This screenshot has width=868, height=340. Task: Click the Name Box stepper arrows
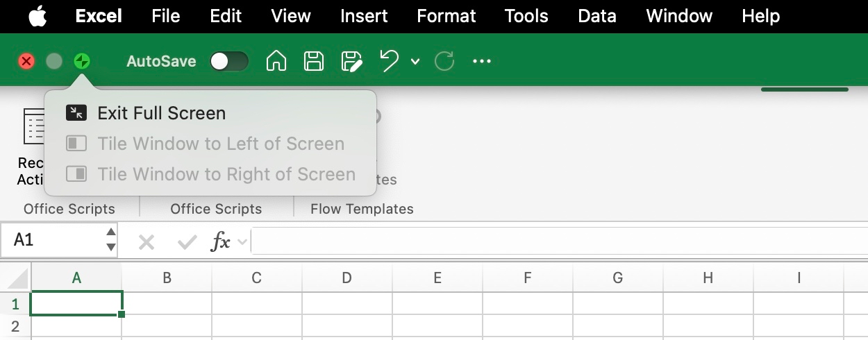tap(111, 240)
